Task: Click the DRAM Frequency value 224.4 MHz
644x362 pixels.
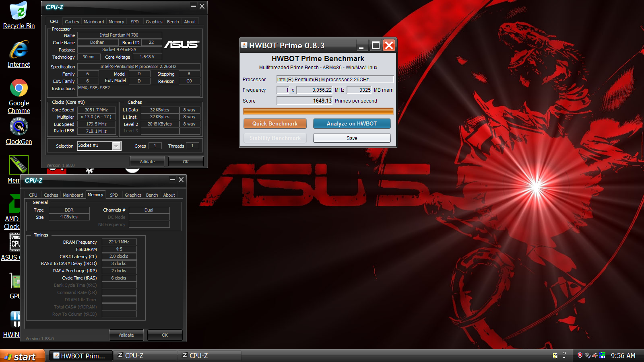Action: pyautogui.click(x=119, y=242)
